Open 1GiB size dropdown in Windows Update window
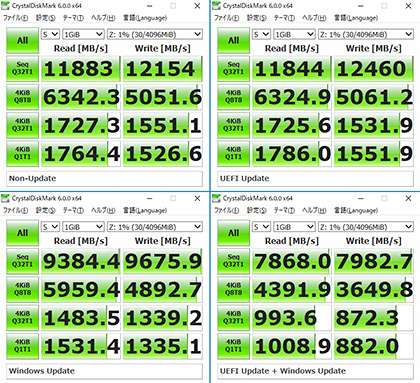 tap(83, 227)
